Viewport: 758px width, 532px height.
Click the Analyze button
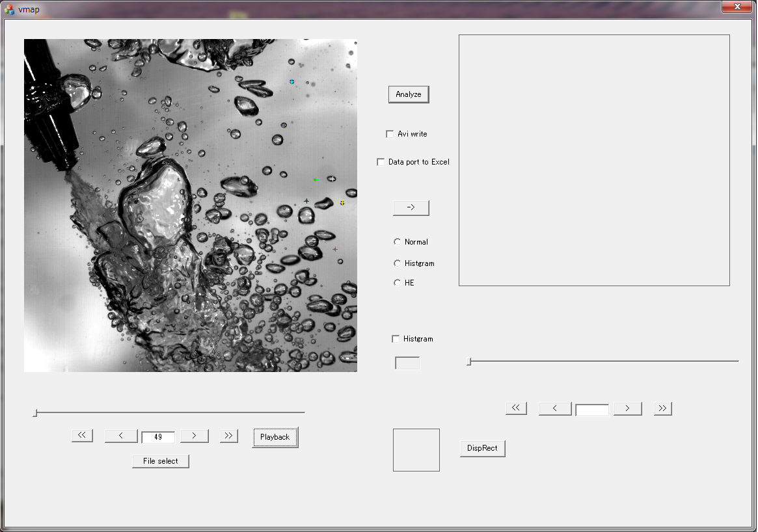(x=409, y=94)
